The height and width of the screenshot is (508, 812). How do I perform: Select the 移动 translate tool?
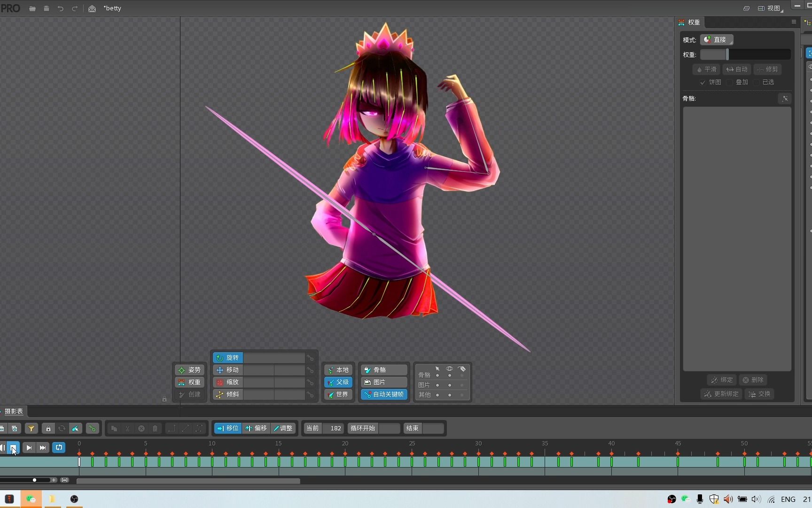[x=228, y=370]
